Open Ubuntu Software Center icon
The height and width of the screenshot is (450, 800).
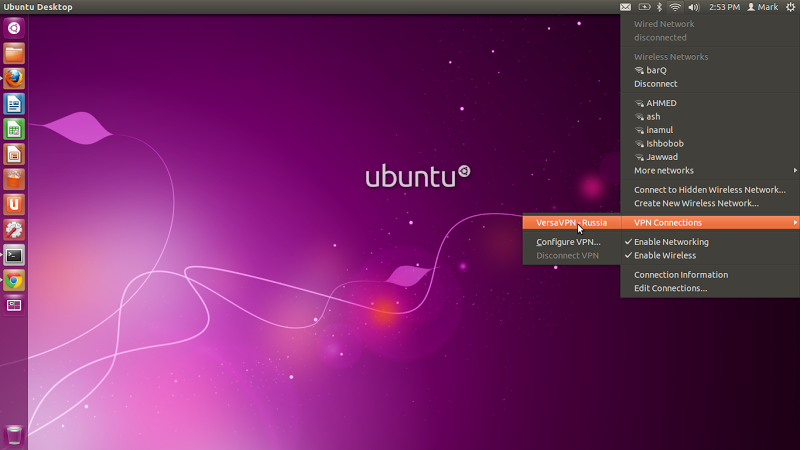tap(14, 180)
